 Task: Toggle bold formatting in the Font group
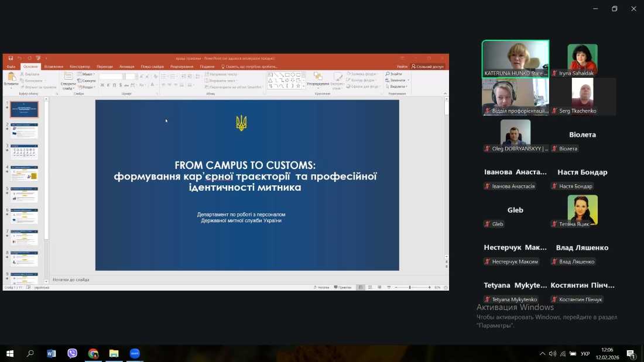coord(102,85)
